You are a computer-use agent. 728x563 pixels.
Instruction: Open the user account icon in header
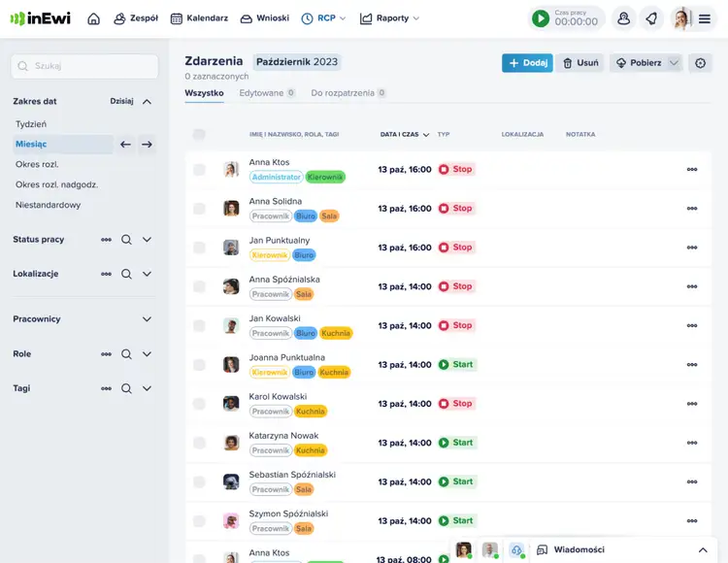(624, 18)
